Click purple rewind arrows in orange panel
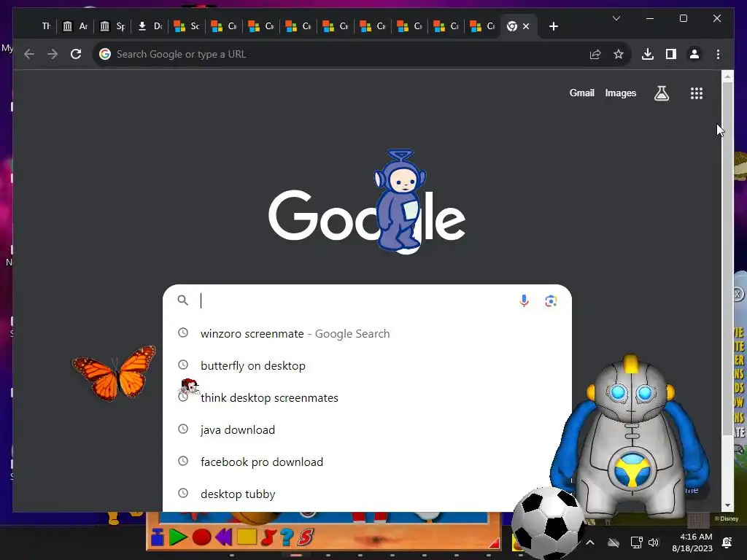 point(223,537)
